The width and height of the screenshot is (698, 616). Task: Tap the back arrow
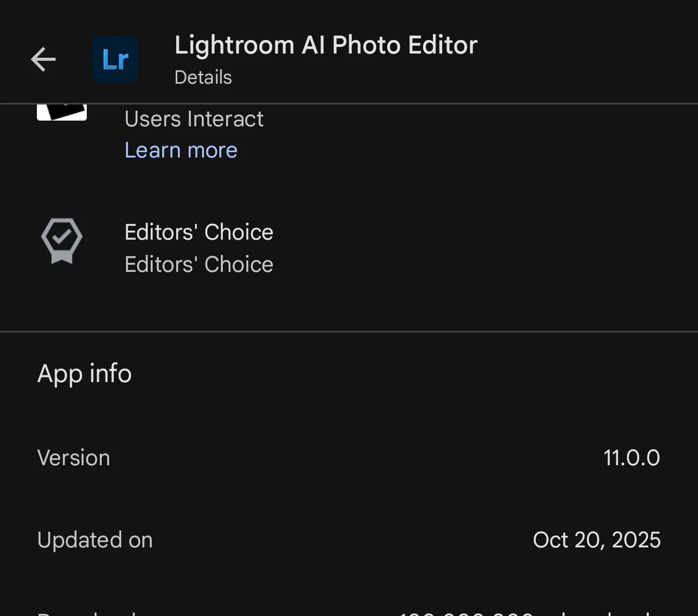[x=43, y=59]
